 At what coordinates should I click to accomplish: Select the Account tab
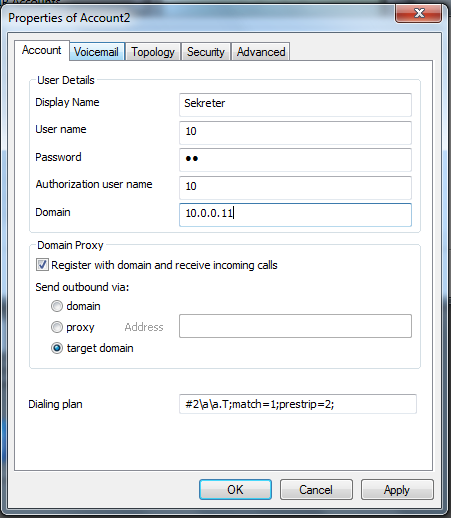coord(42,51)
